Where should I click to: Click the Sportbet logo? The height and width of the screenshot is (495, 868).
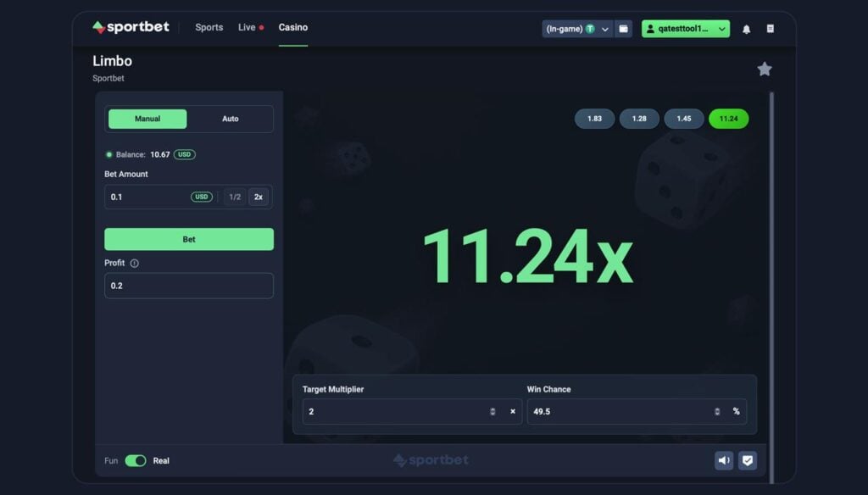(131, 27)
